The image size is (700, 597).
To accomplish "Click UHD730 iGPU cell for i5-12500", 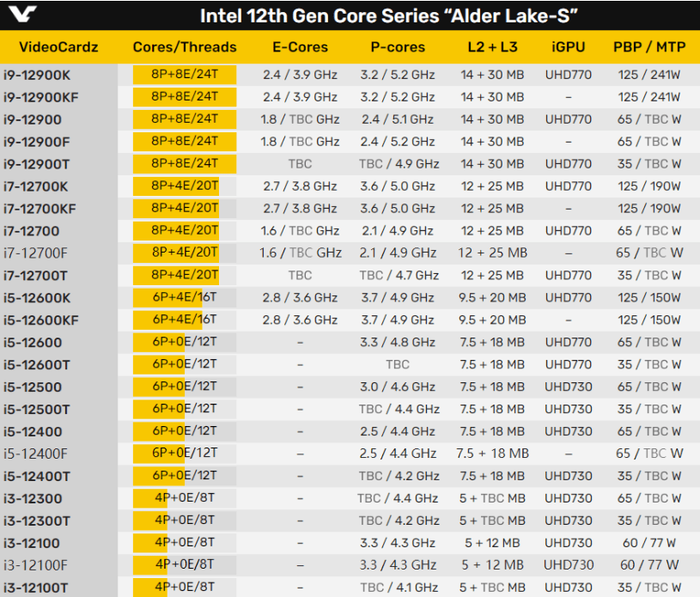I will coord(569,387).
